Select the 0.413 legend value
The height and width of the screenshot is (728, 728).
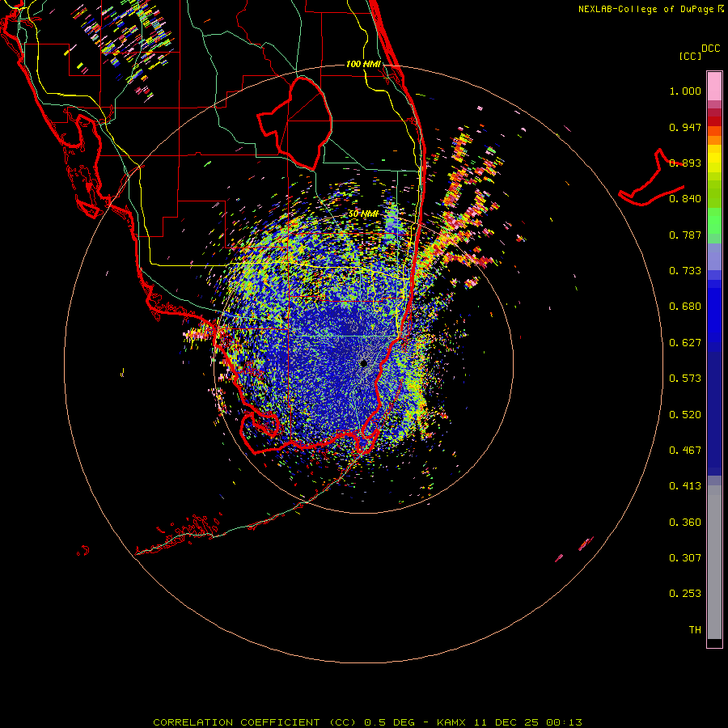pos(685,486)
